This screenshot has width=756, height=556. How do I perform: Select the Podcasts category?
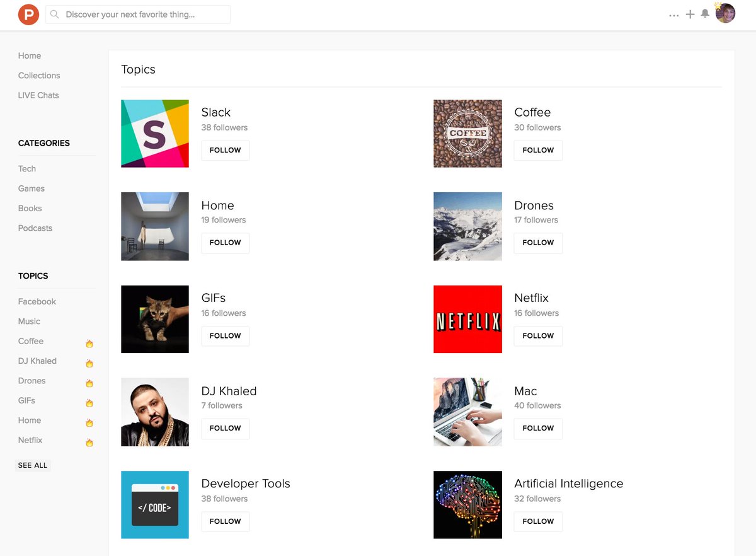(x=35, y=228)
